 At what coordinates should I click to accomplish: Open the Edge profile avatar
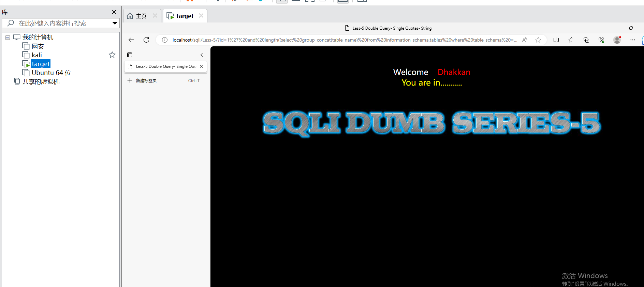[x=617, y=40]
